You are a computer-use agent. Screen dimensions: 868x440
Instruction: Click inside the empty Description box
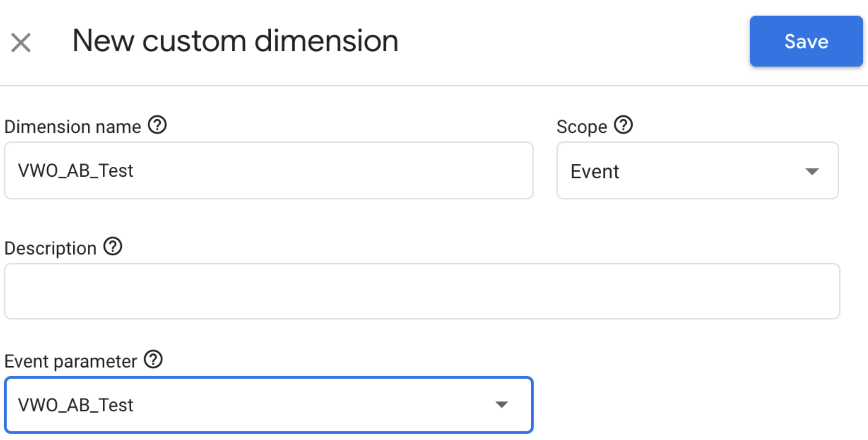(422, 291)
